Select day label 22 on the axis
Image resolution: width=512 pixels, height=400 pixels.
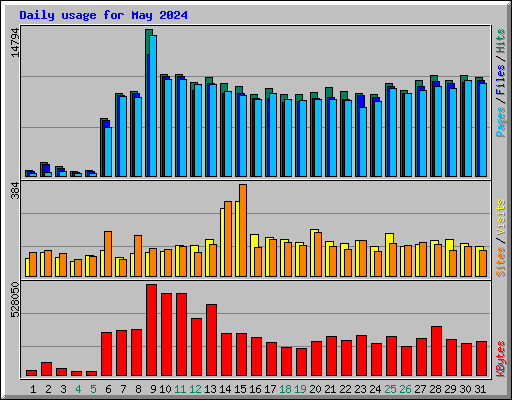click(x=345, y=389)
